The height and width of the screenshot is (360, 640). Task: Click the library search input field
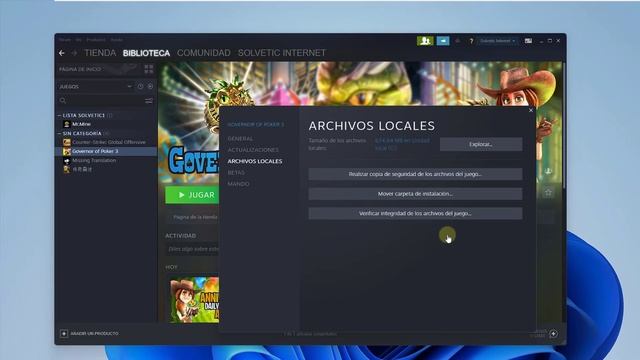[105, 100]
